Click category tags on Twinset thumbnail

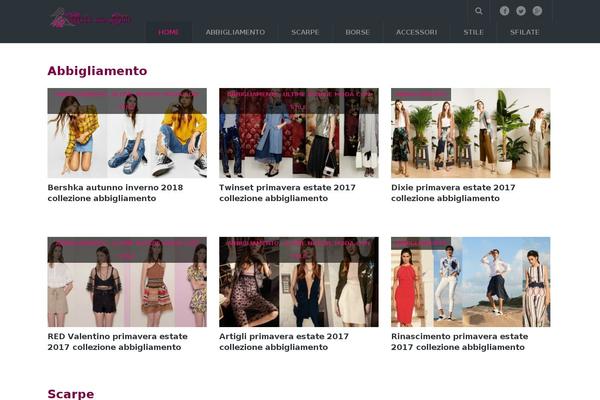(299, 101)
